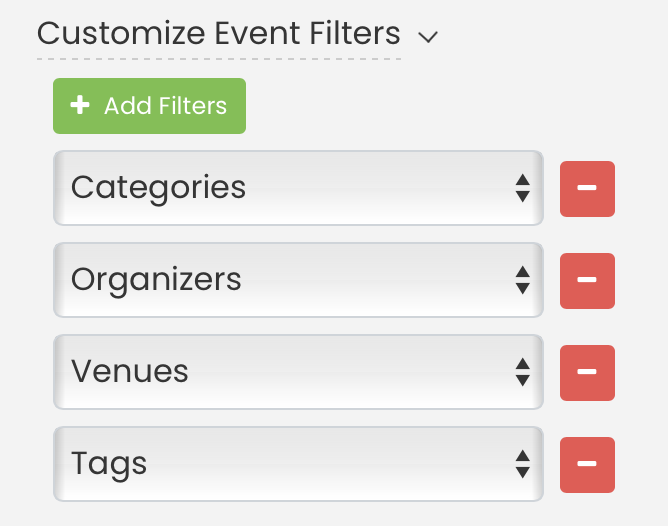Remove the Venues filter via red minus
This screenshot has width=668, height=526.
click(587, 373)
